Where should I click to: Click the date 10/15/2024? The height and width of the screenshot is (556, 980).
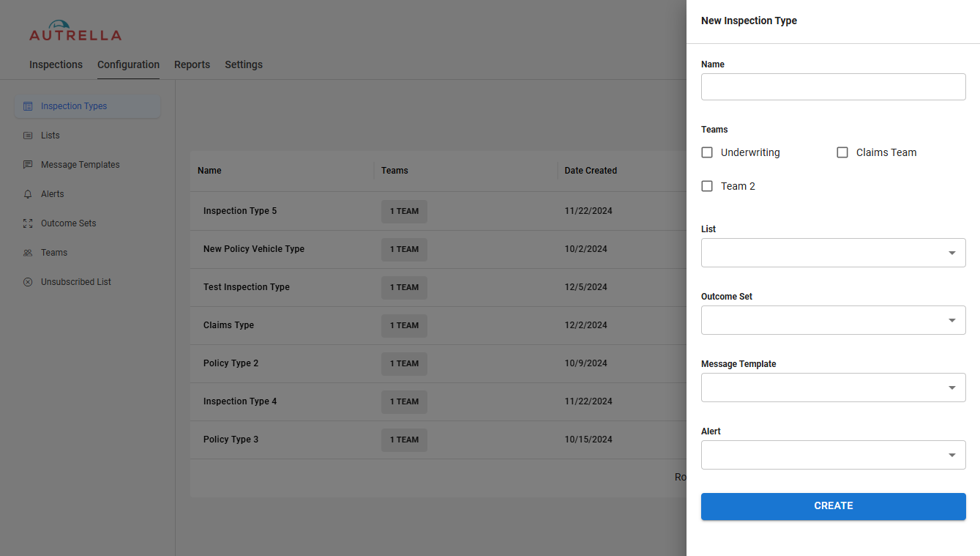[x=588, y=440]
